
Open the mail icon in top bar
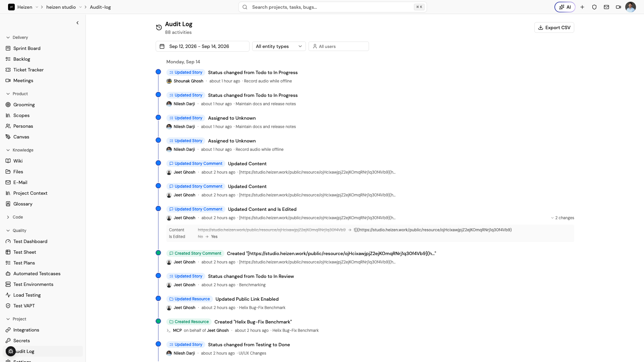(x=606, y=7)
